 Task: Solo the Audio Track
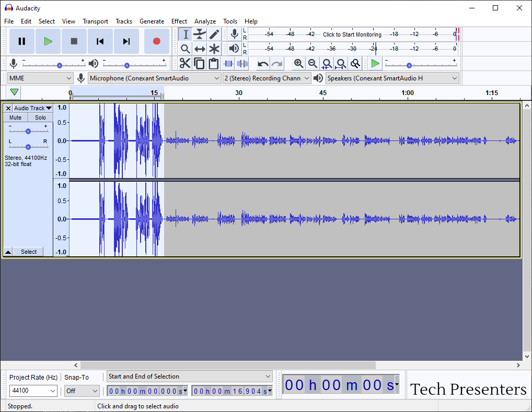click(x=40, y=117)
